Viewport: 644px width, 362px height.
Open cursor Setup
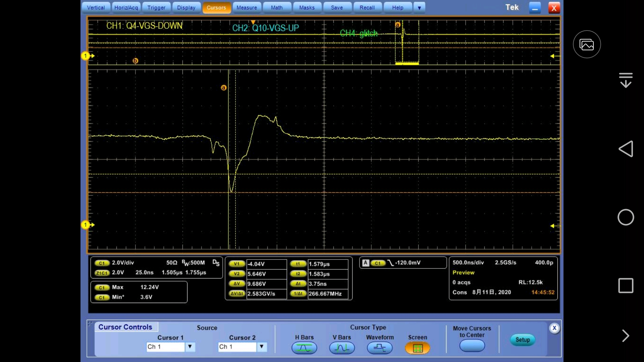pos(523,340)
